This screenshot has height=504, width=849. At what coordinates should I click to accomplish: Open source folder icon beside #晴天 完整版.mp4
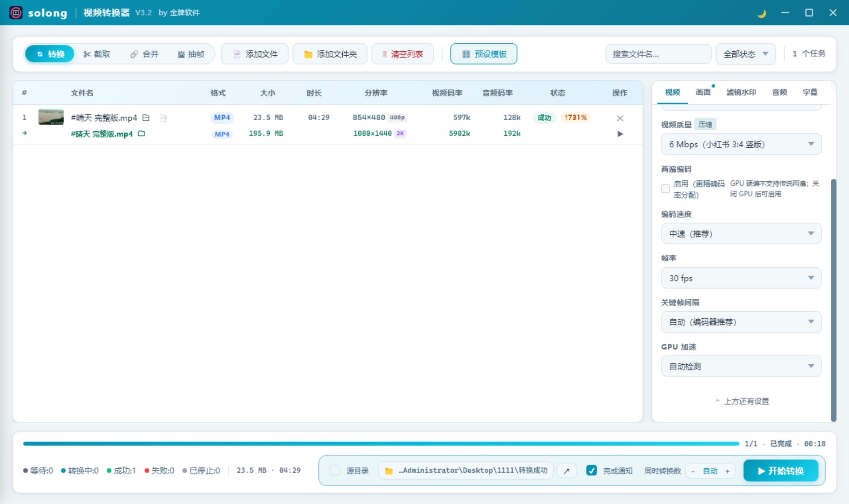146,118
